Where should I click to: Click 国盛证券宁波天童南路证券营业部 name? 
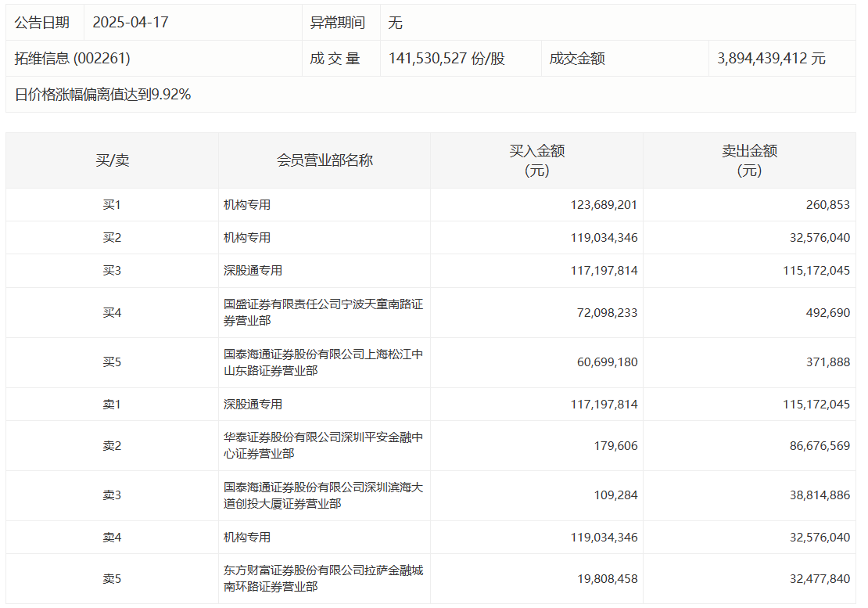323,312
